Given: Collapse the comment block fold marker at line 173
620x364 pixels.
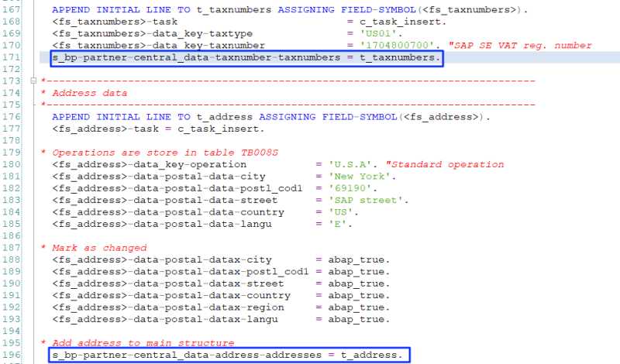Looking at the screenshot, I should 33,81.
